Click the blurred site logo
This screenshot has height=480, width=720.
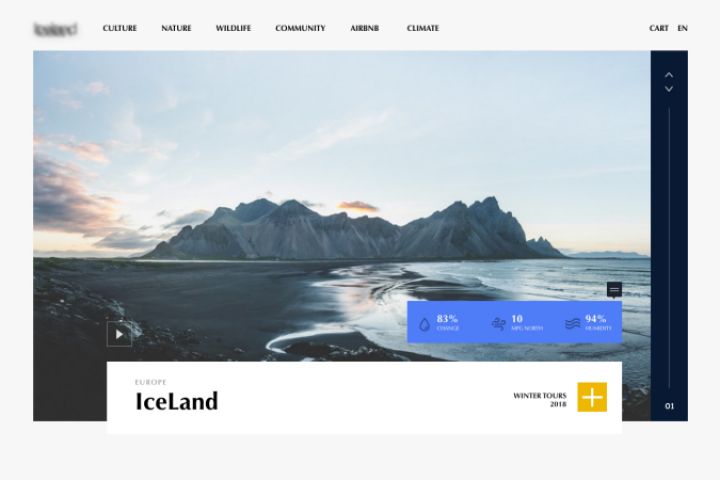56,29
